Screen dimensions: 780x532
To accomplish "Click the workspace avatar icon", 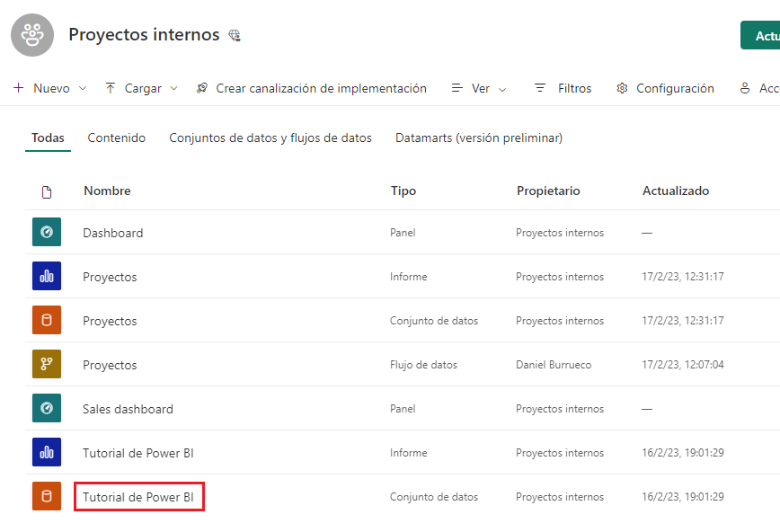I will click(x=33, y=35).
